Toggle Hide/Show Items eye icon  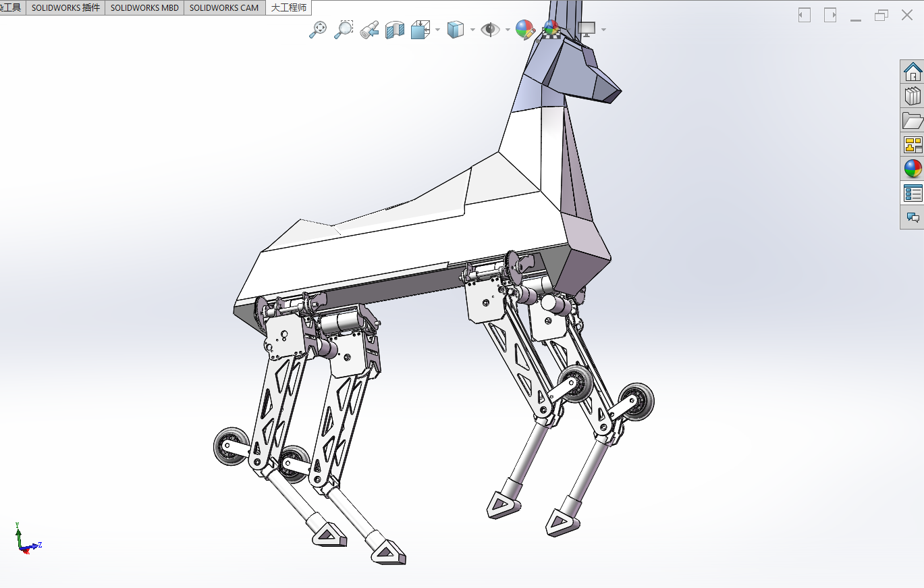(491, 29)
